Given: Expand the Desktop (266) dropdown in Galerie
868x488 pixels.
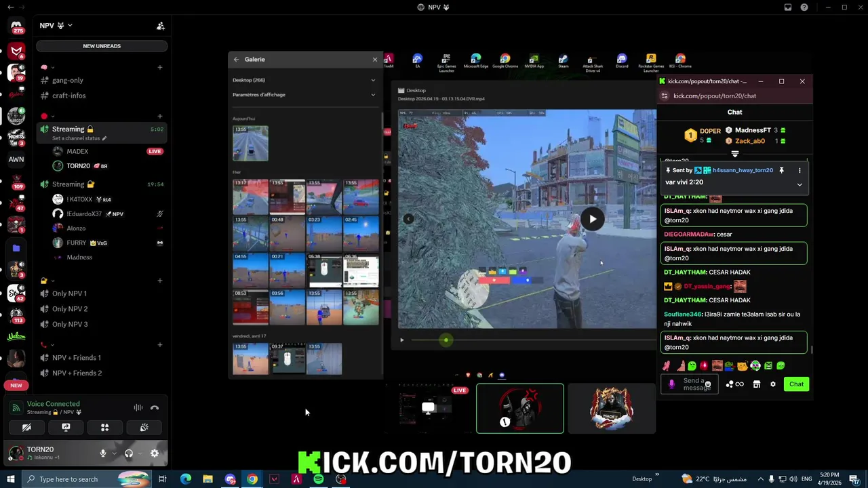Looking at the screenshot, I should (x=304, y=80).
